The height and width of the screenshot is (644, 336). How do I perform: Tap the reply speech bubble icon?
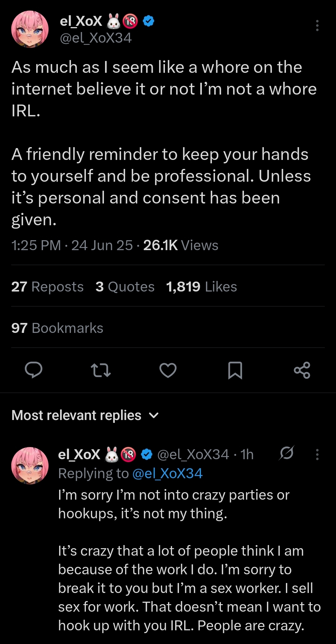click(34, 370)
